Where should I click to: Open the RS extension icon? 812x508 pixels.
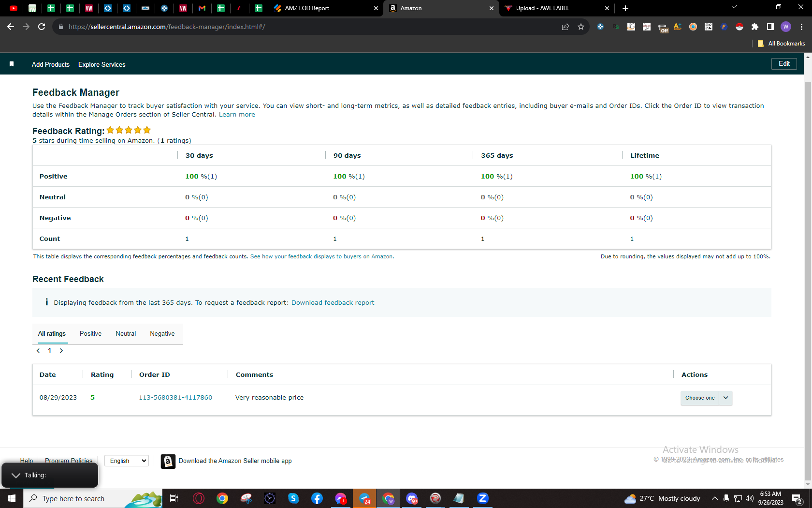[x=616, y=27]
